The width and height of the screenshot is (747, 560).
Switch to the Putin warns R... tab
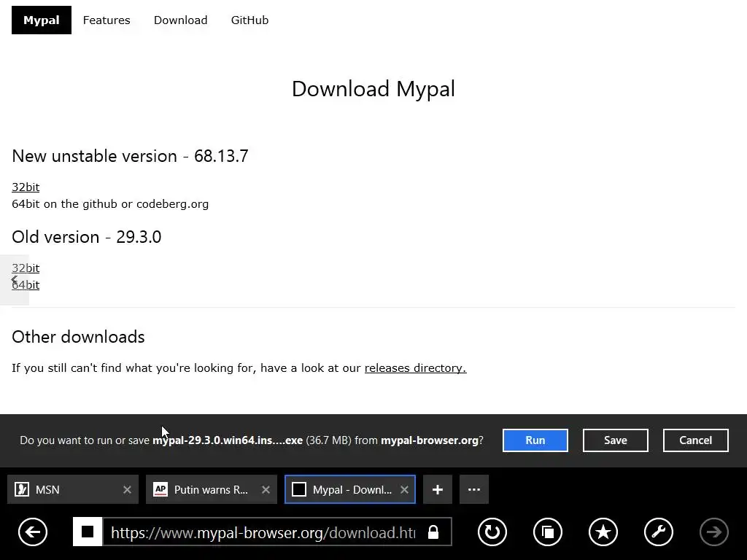click(212, 489)
